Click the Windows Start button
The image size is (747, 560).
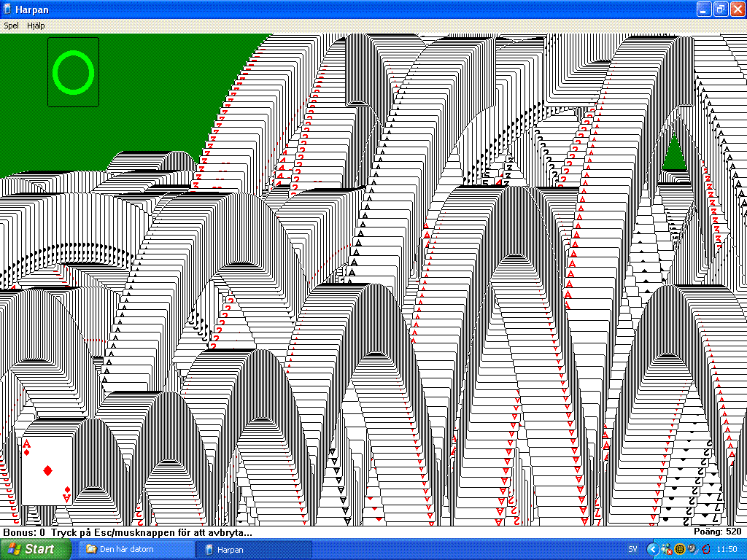click(x=31, y=549)
